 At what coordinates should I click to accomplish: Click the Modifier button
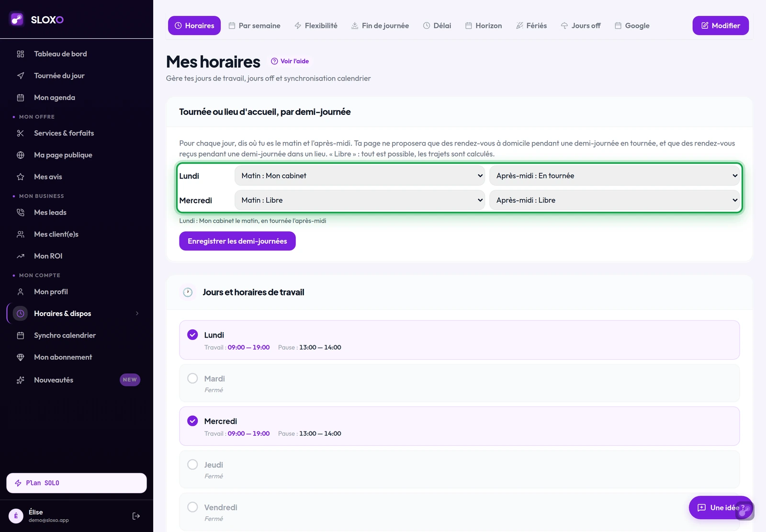721,25
